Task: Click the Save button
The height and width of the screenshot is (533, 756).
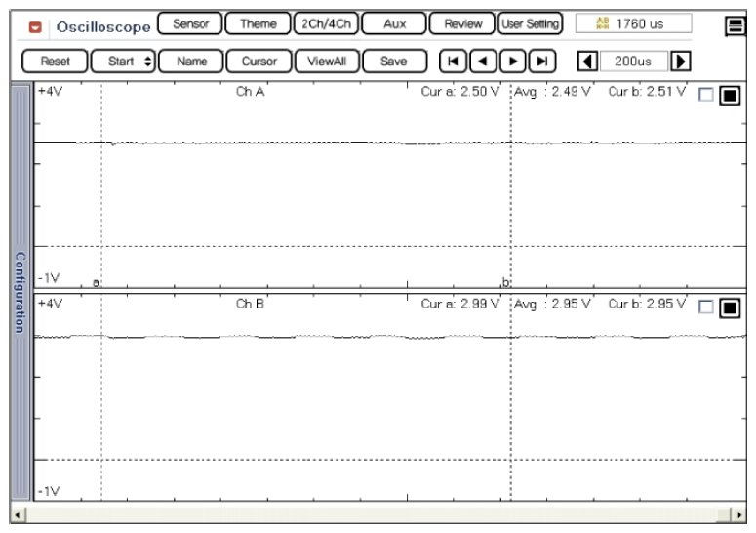Action: [393, 61]
